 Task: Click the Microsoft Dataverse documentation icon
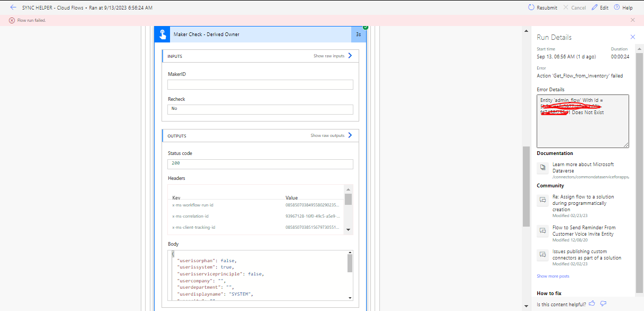[x=543, y=167]
